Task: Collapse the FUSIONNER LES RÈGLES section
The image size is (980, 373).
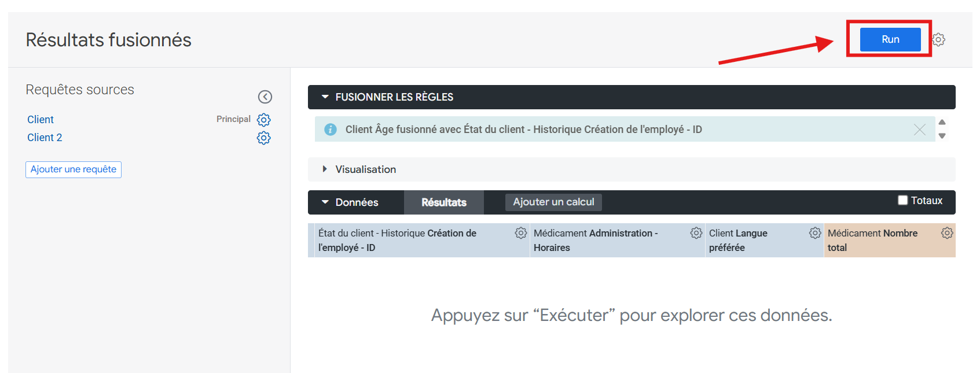Action: (325, 97)
